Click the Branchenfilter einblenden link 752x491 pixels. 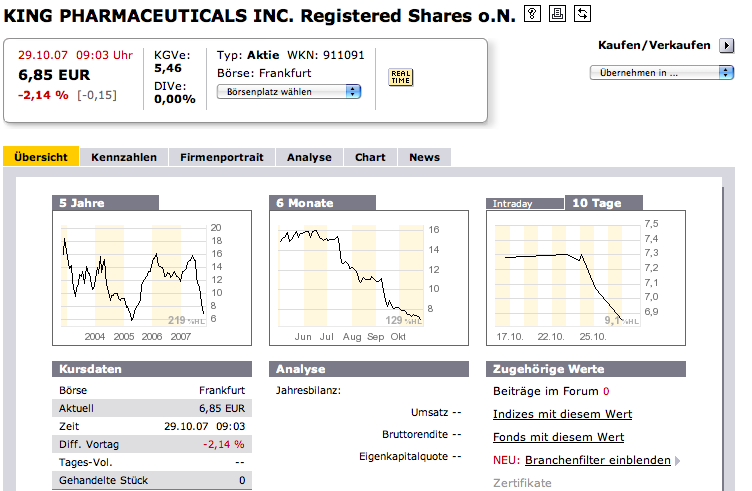point(597,460)
